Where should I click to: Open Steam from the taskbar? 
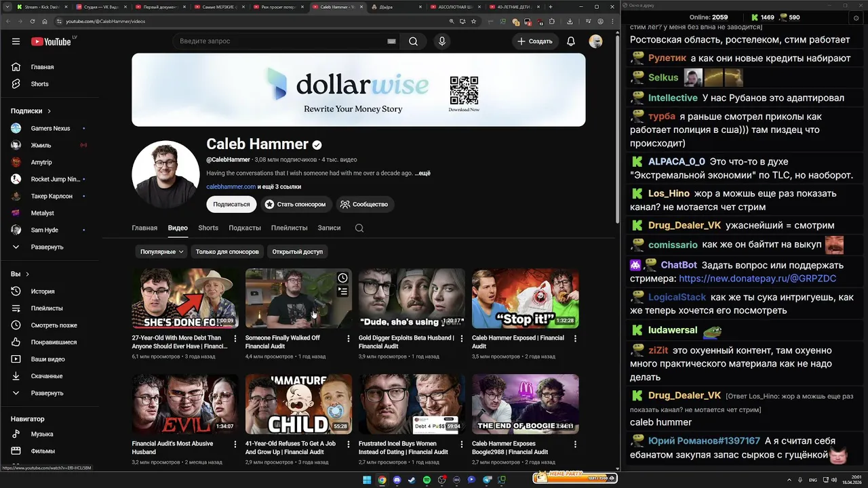point(412,480)
